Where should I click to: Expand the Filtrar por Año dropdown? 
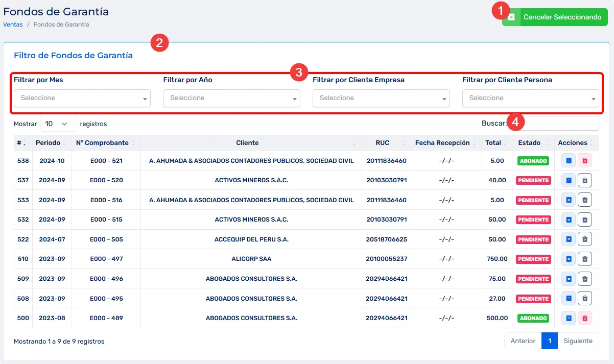pyautogui.click(x=231, y=98)
